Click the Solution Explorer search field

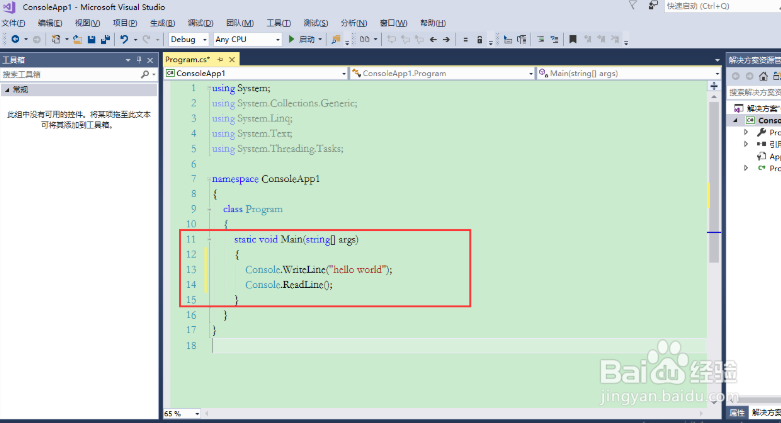[x=754, y=92]
